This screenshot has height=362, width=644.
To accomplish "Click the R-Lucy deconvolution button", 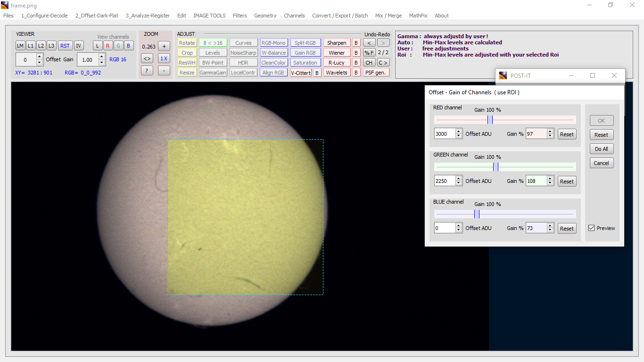I will [337, 63].
